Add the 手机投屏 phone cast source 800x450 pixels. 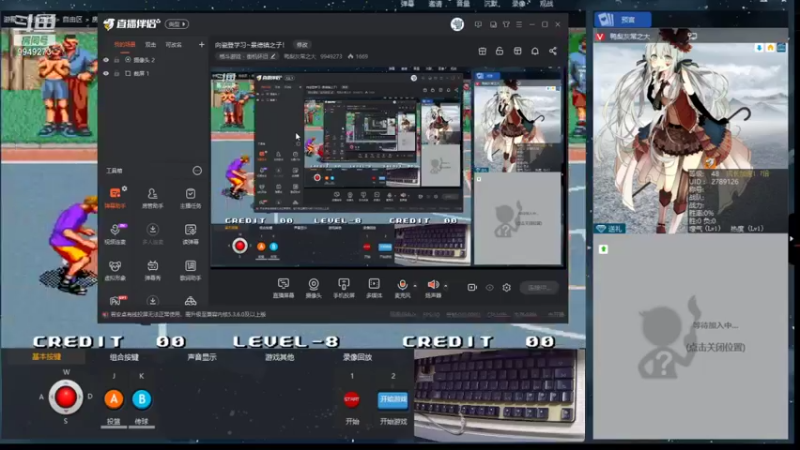(343, 288)
